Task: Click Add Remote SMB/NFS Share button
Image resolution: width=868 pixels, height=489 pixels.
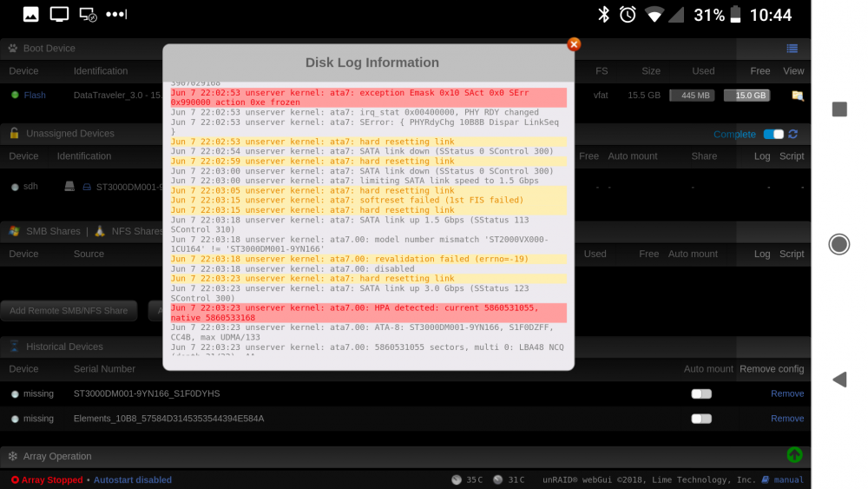Action: (69, 311)
